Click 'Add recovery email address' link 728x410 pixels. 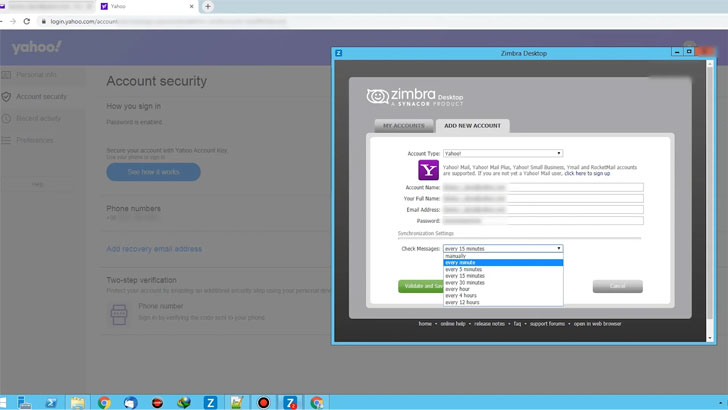coord(154,249)
